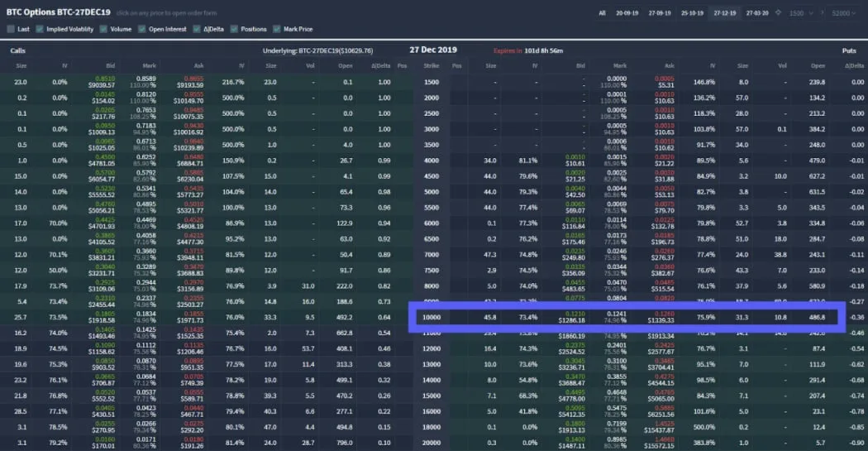Click call bid price $4781.05
Viewport: 868px width, 451px height.
[x=102, y=164]
